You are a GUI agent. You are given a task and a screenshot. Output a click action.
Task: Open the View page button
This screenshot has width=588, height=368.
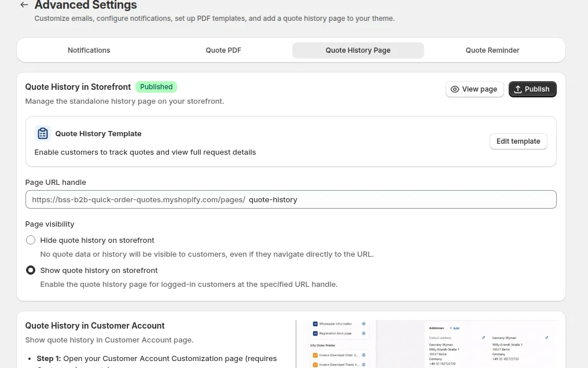(475, 89)
